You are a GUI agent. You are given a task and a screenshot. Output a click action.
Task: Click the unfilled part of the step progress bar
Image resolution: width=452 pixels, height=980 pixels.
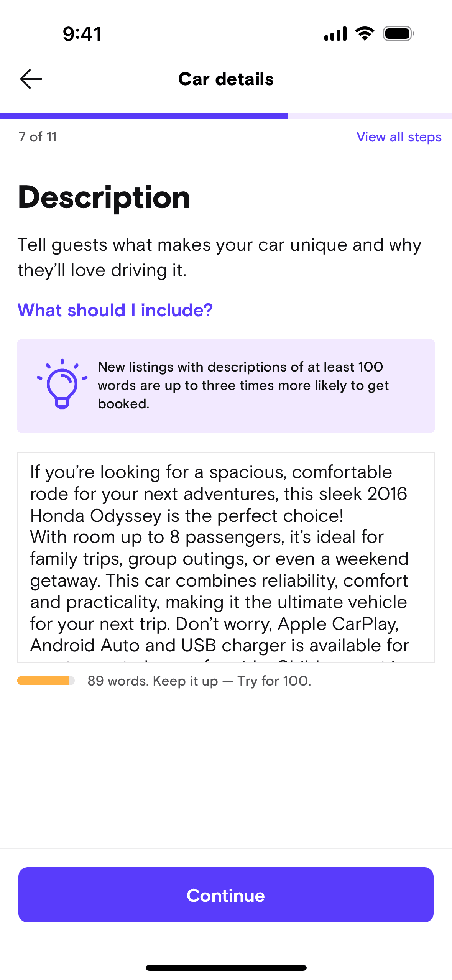pos(370,116)
